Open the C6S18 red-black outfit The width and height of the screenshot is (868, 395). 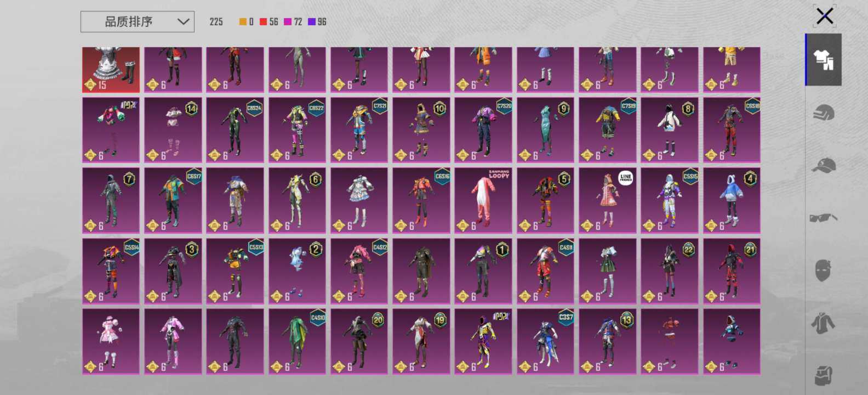[x=732, y=130]
